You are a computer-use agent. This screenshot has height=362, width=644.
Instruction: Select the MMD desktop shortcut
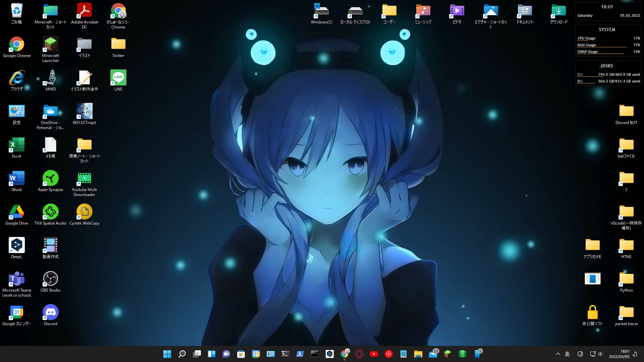(x=50, y=81)
